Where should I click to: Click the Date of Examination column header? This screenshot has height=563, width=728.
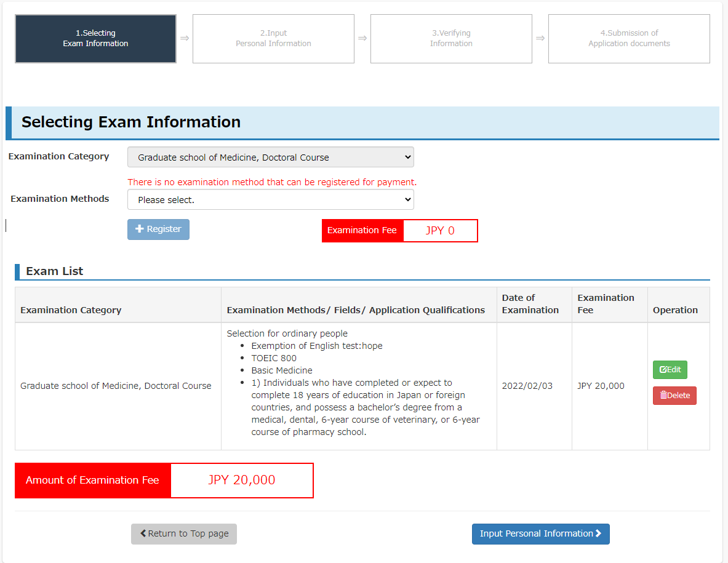coord(530,304)
